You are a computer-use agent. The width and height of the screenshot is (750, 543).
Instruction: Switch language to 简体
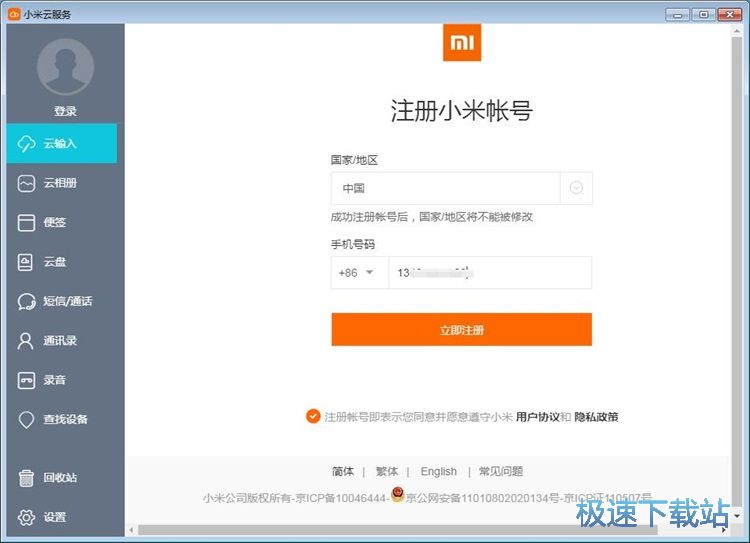(x=343, y=472)
